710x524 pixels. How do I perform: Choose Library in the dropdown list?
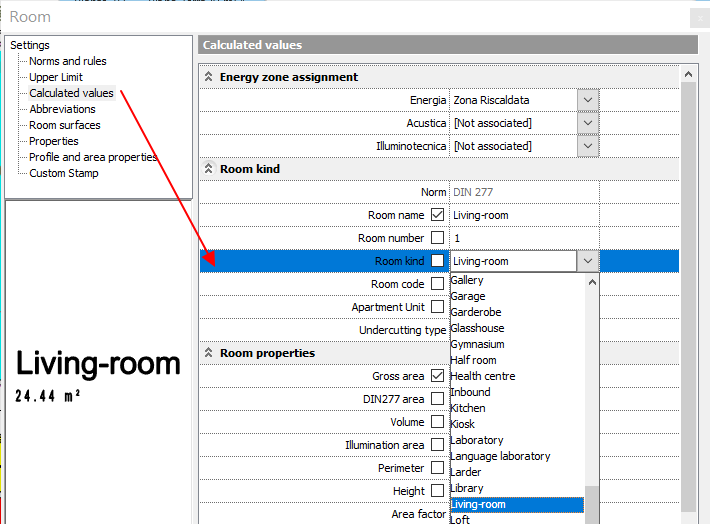click(467, 488)
